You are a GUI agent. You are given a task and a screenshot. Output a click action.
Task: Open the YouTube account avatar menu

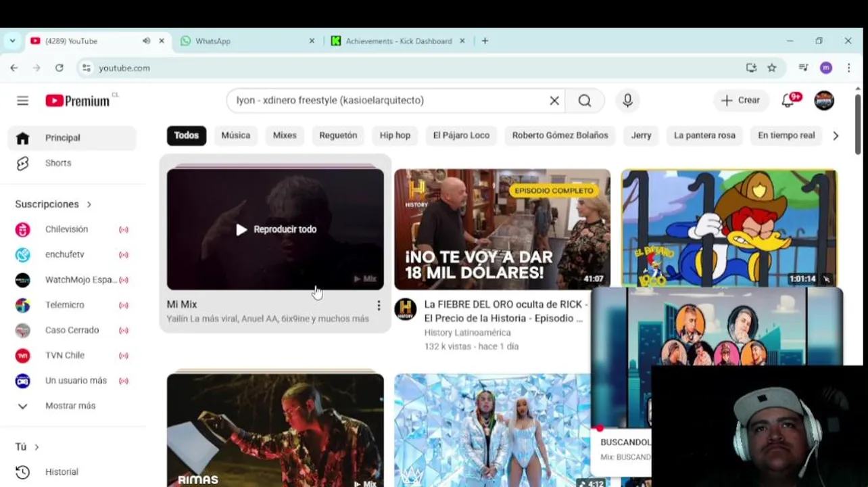[x=823, y=101]
